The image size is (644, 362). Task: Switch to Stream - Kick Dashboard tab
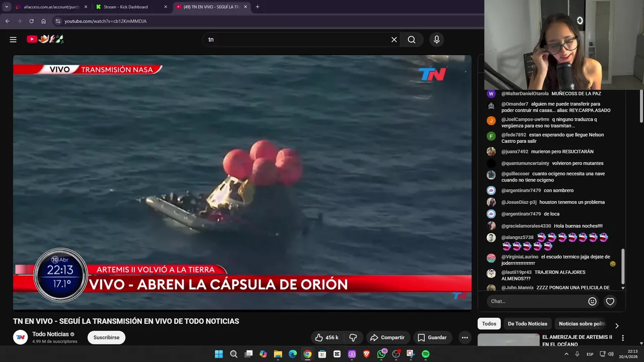coord(126,7)
